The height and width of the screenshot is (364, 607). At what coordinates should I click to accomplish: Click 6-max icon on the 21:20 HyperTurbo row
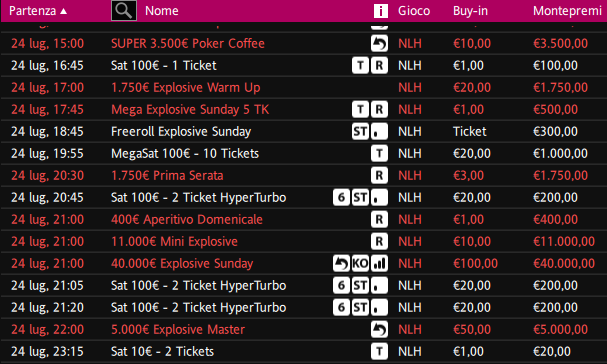(x=341, y=308)
